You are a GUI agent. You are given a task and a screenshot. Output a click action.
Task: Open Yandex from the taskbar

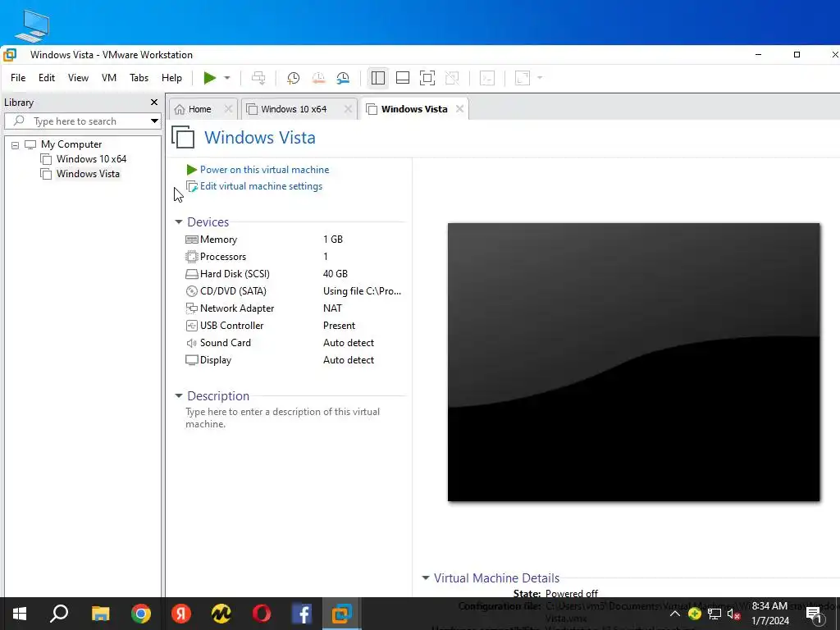181,614
